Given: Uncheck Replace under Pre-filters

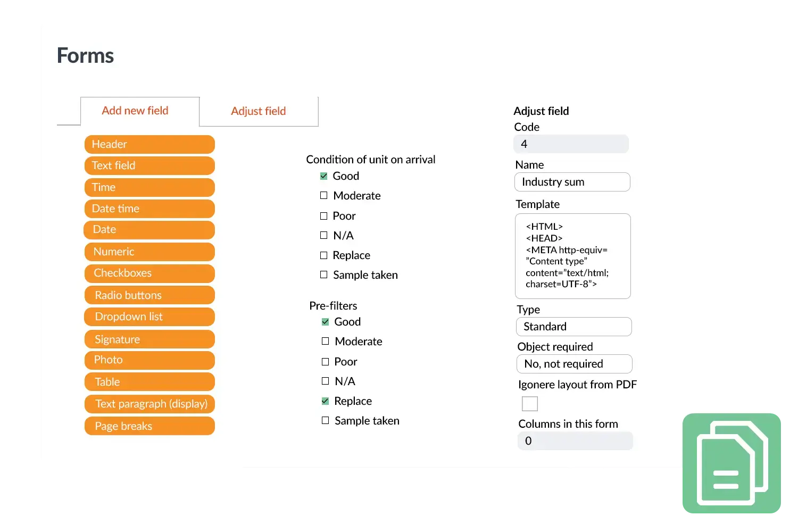Looking at the screenshot, I should point(326,401).
